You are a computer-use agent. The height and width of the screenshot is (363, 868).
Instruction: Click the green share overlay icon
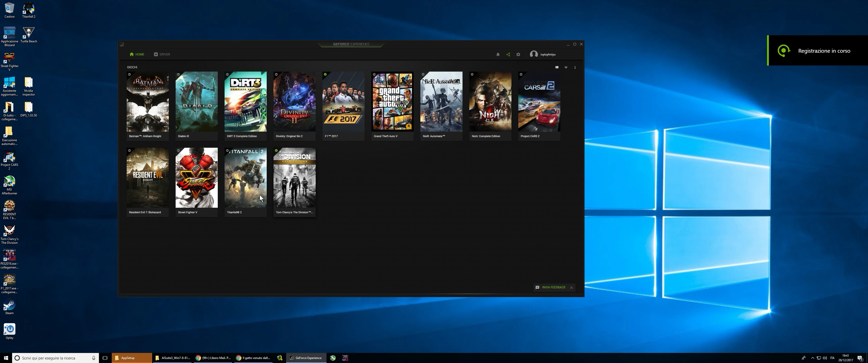pos(508,54)
